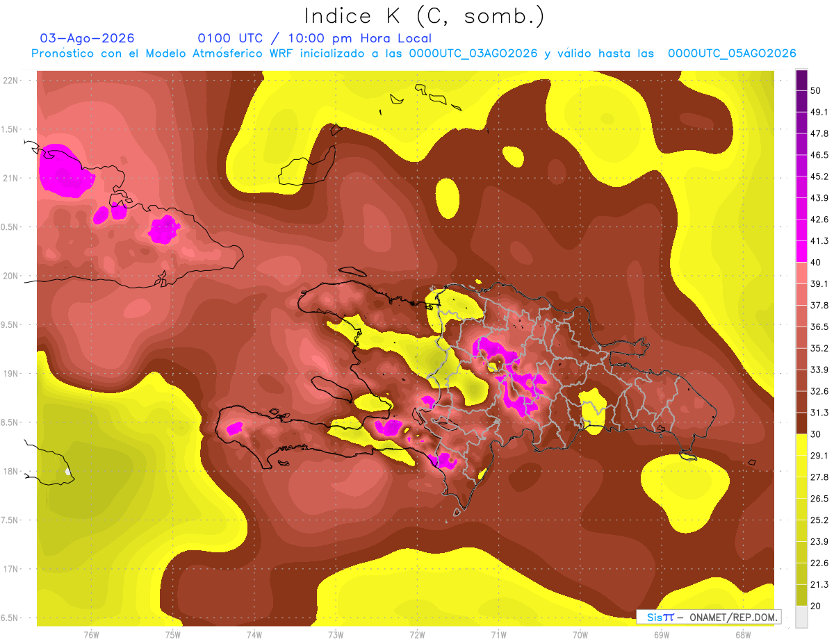Click the latitude axis label "22N"
This screenshot has width=834, height=644.
pos(10,81)
